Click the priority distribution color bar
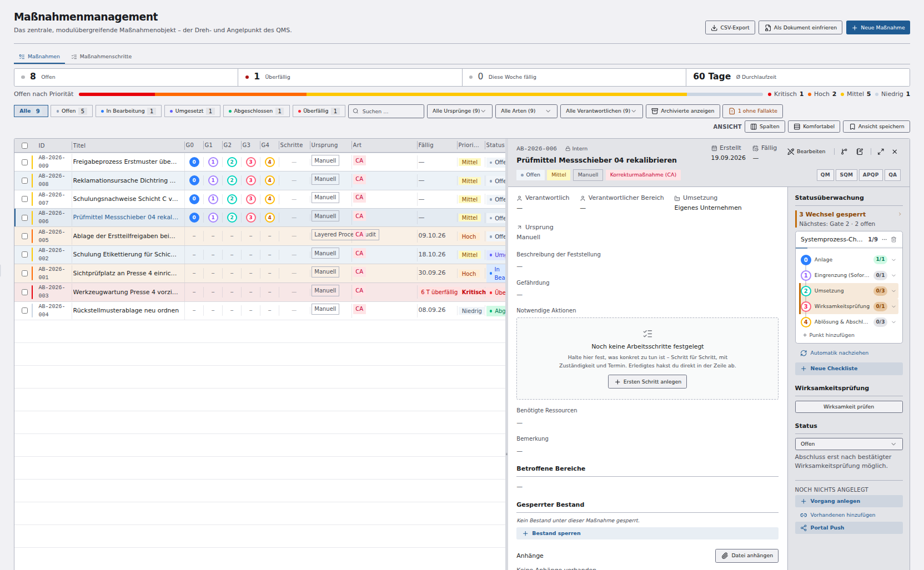The height and width of the screenshot is (570, 924). point(421,94)
